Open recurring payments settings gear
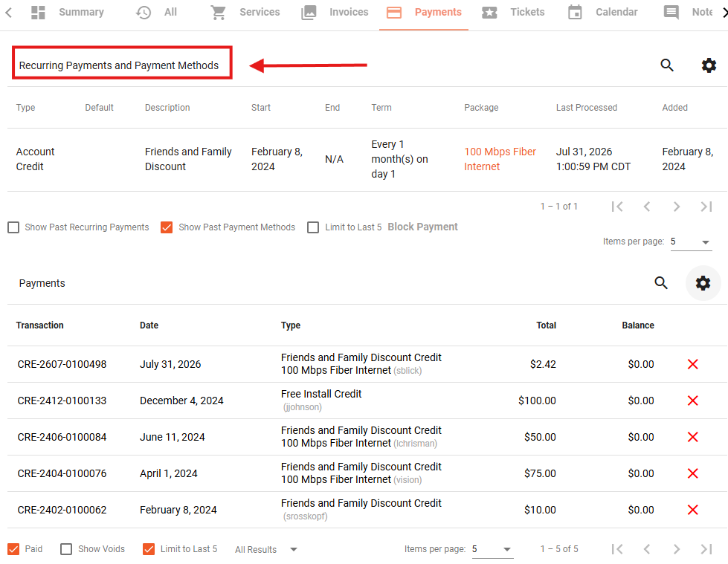728x564 pixels. pyautogui.click(x=709, y=65)
